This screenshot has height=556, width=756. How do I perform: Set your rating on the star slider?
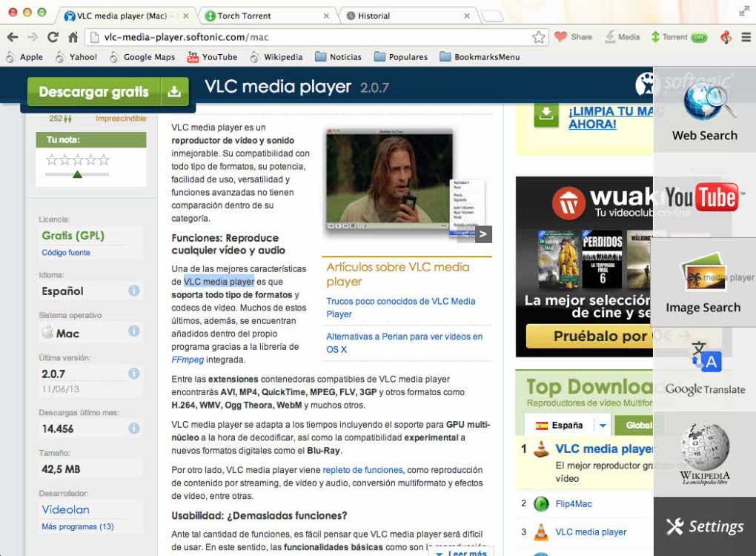(77, 174)
